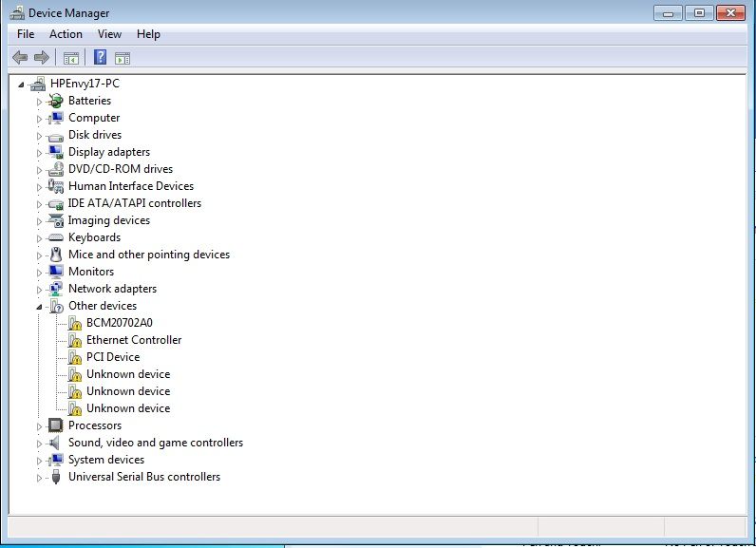Collapse the HPEnvy17-PC root node
The image size is (756, 548).
[22, 84]
